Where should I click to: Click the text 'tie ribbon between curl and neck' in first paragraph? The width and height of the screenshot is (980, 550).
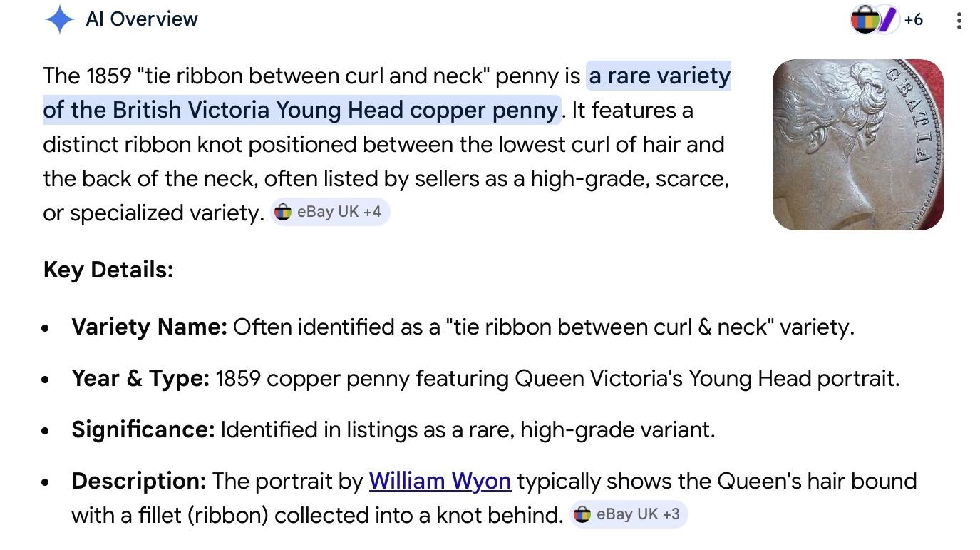coord(312,76)
